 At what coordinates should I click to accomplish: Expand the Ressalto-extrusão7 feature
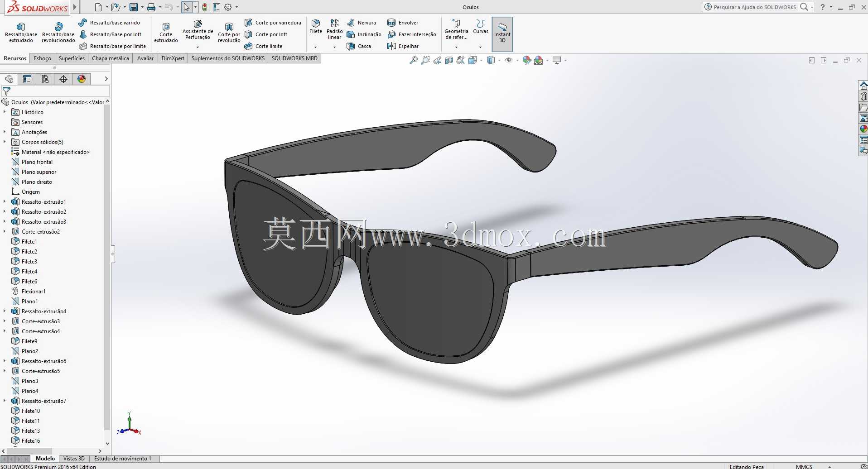[x=5, y=401]
